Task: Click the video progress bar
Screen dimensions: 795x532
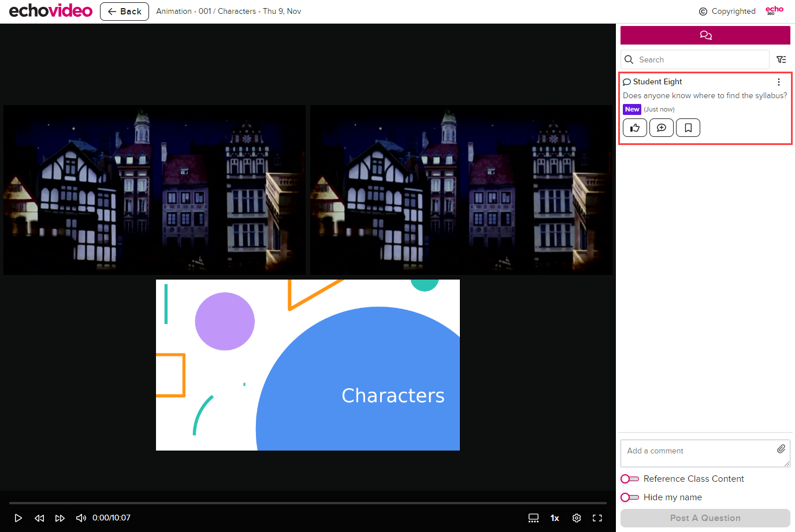Action: point(308,503)
